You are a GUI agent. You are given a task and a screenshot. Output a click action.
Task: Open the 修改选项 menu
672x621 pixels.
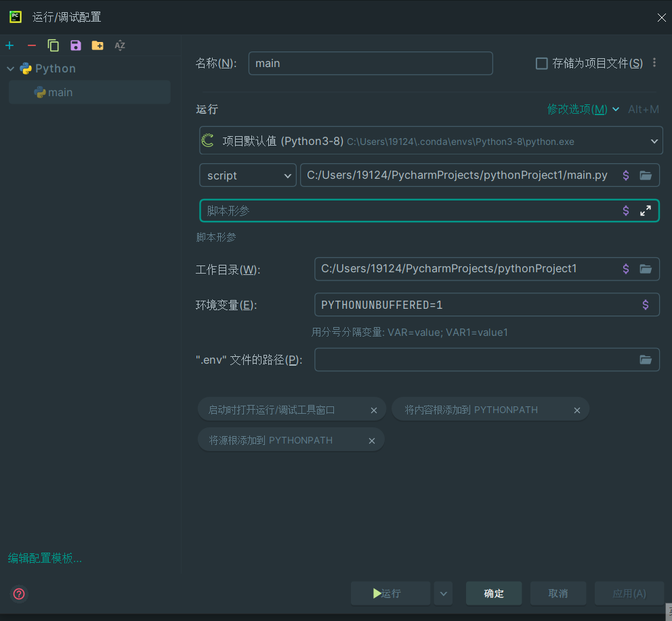[583, 109]
